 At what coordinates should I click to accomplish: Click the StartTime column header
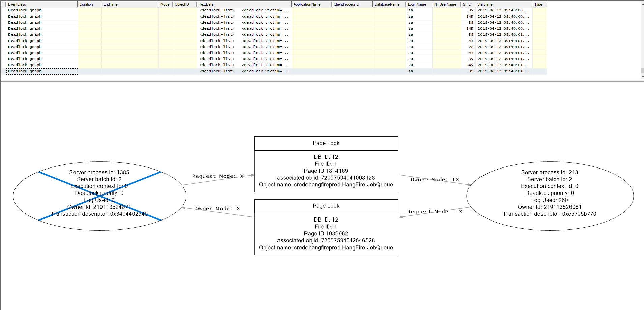(502, 4)
